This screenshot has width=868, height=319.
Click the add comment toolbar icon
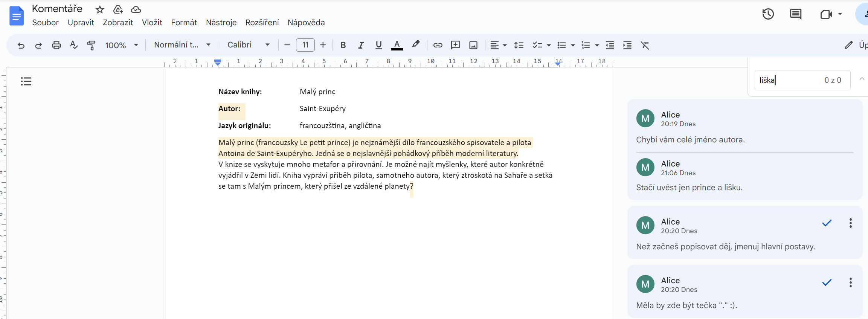[455, 46]
